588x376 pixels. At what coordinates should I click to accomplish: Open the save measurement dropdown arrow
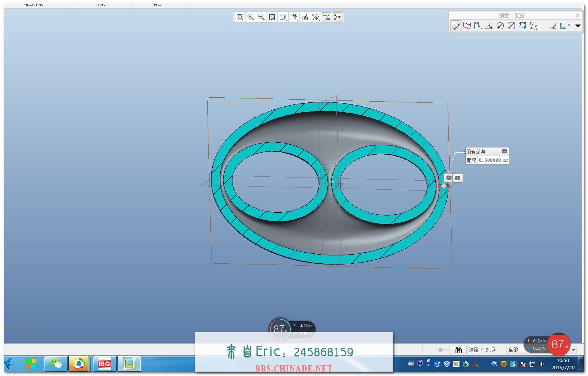569,25
